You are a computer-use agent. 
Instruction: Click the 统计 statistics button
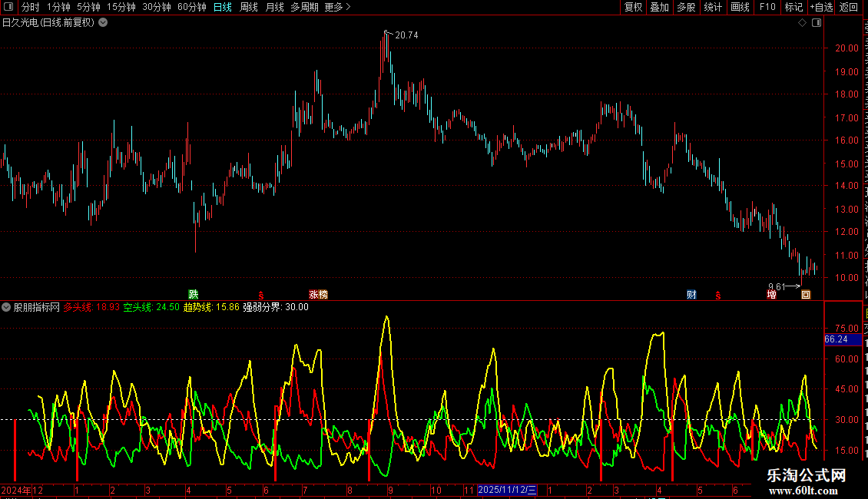[x=712, y=7]
